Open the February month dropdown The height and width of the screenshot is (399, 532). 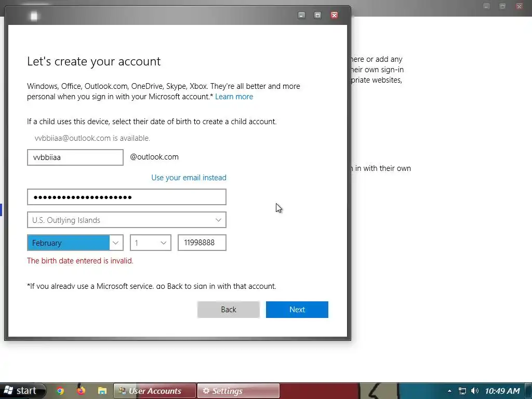75,243
